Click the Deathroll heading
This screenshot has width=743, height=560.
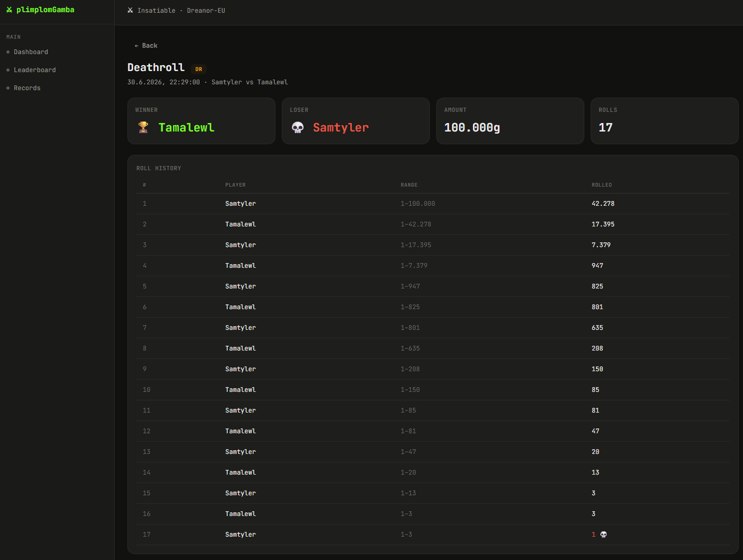pyautogui.click(x=156, y=67)
